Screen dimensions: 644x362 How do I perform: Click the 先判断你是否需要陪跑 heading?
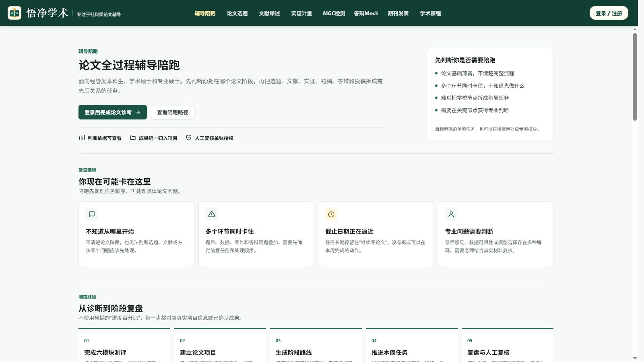click(x=465, y=60)
